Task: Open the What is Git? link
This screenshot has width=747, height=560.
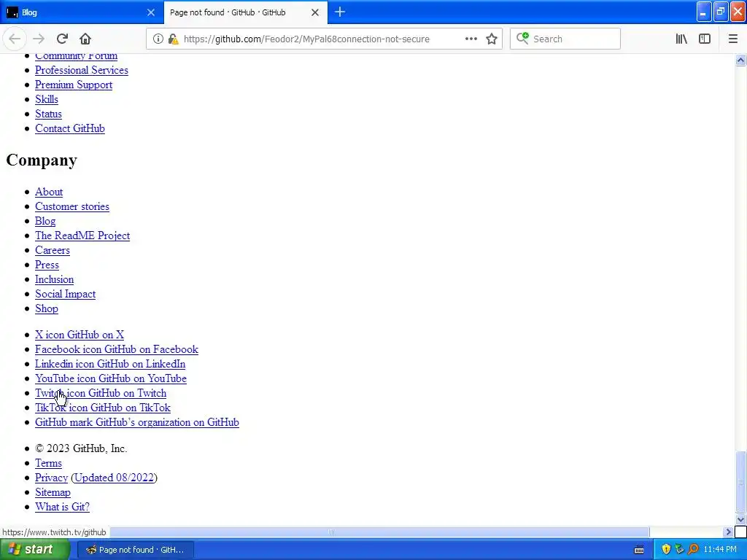Action: click(x=62, y=507)
